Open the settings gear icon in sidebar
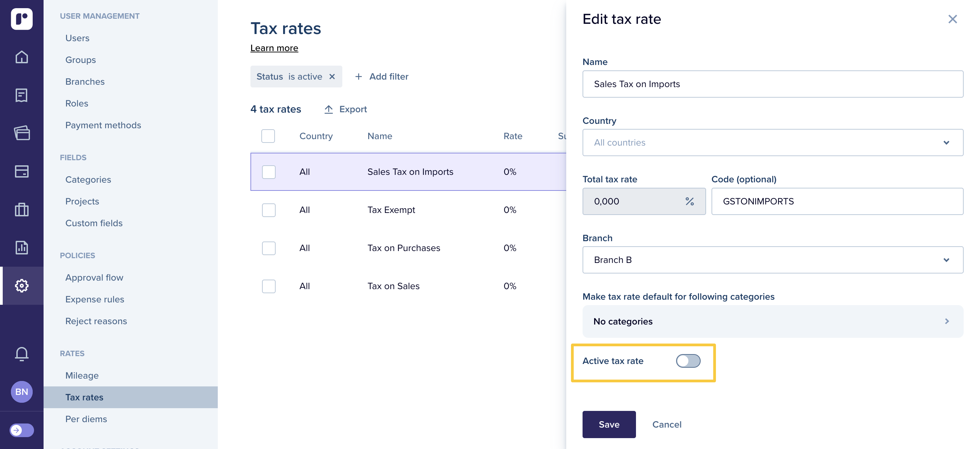Image resolution: width=980 pixels, height=449 pixels. coord(22,285)
